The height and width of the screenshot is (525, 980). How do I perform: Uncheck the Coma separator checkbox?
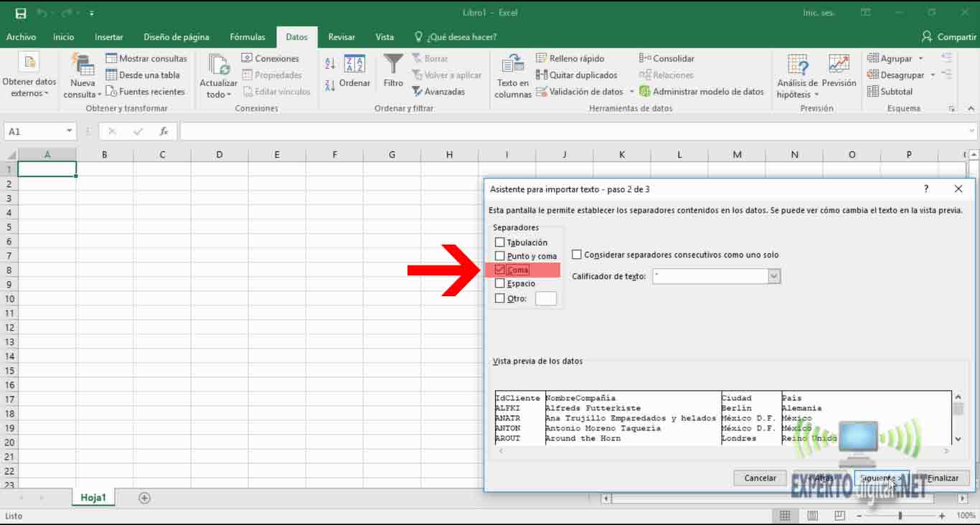coord(500,270)
